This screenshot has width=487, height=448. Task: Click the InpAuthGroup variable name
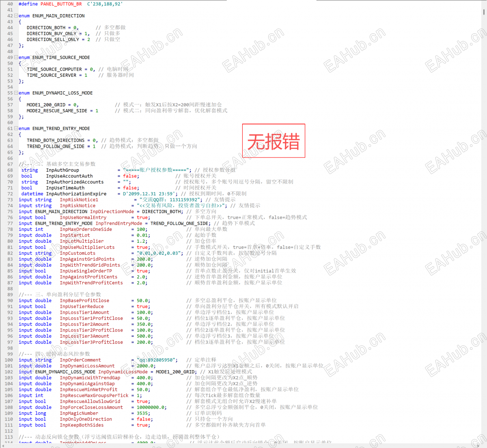coord(62,170)
